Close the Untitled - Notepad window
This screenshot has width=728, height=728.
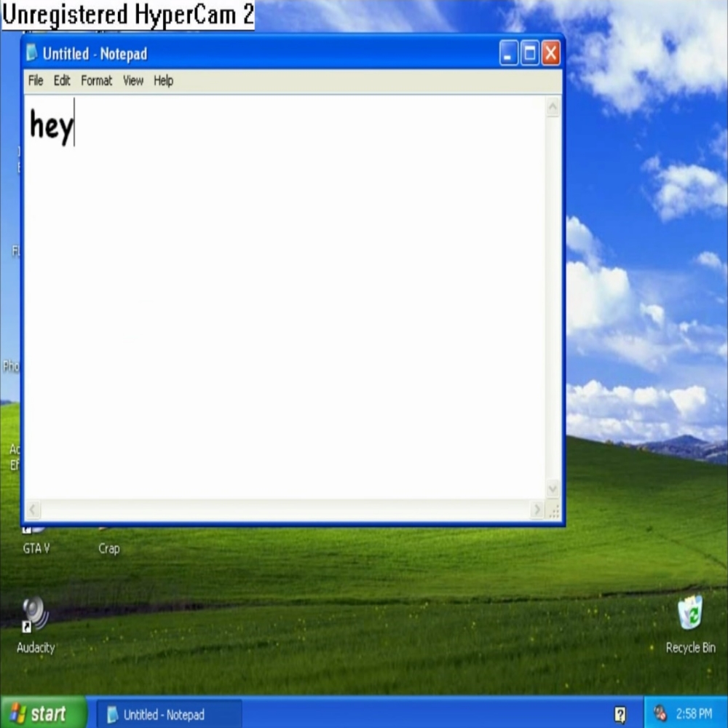click(x=550, y=53)
